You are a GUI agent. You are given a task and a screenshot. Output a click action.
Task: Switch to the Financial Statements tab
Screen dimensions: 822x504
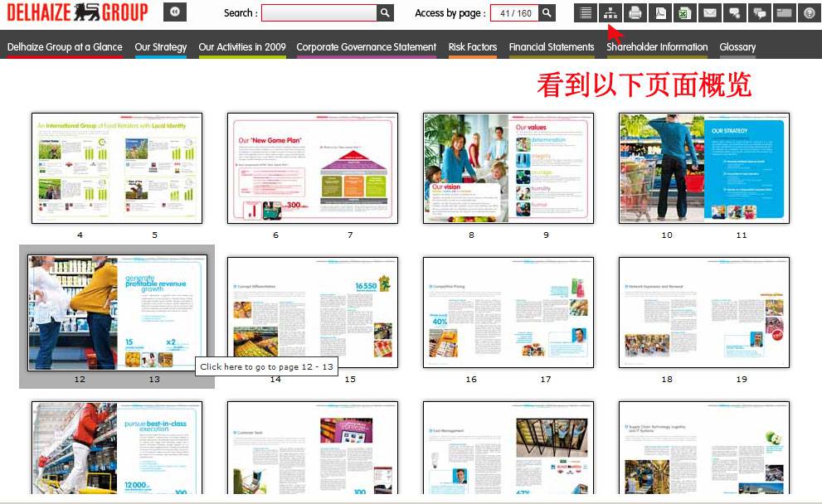(x=551, y=47)
